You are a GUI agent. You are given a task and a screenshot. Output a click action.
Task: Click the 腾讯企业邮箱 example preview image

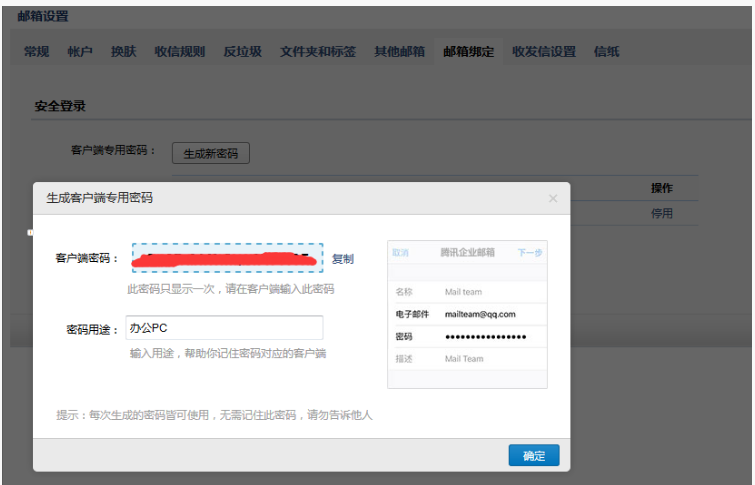coord(467,314)
